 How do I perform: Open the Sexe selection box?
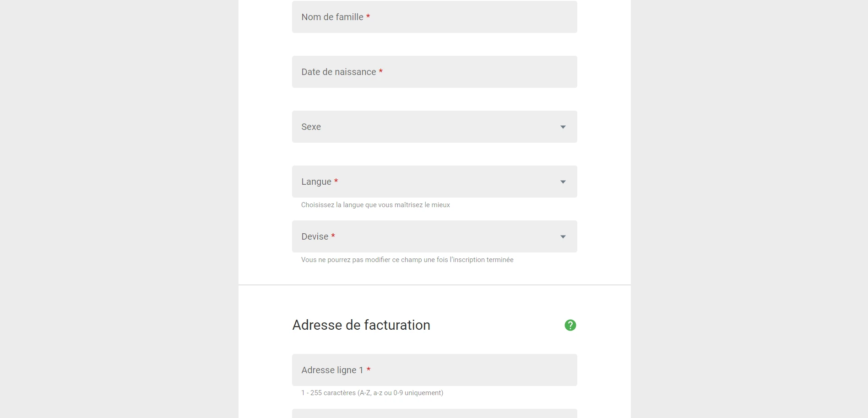tap(434, 127)
